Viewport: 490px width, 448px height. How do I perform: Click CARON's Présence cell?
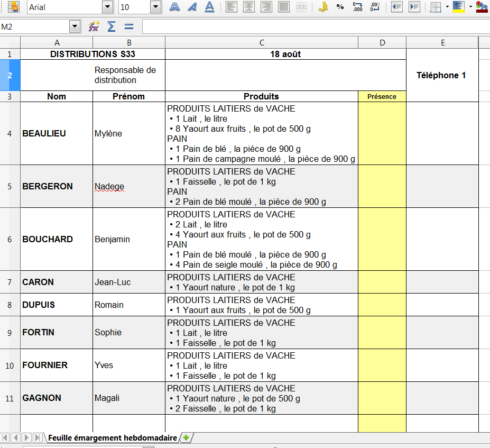[x=382, y=282]
